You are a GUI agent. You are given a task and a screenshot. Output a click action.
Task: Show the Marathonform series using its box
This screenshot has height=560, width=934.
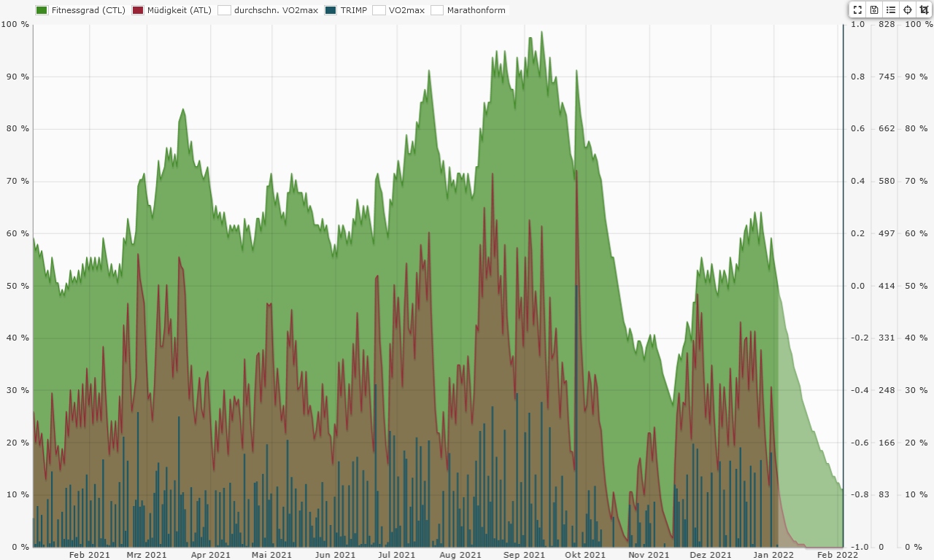tap(437, 10)
